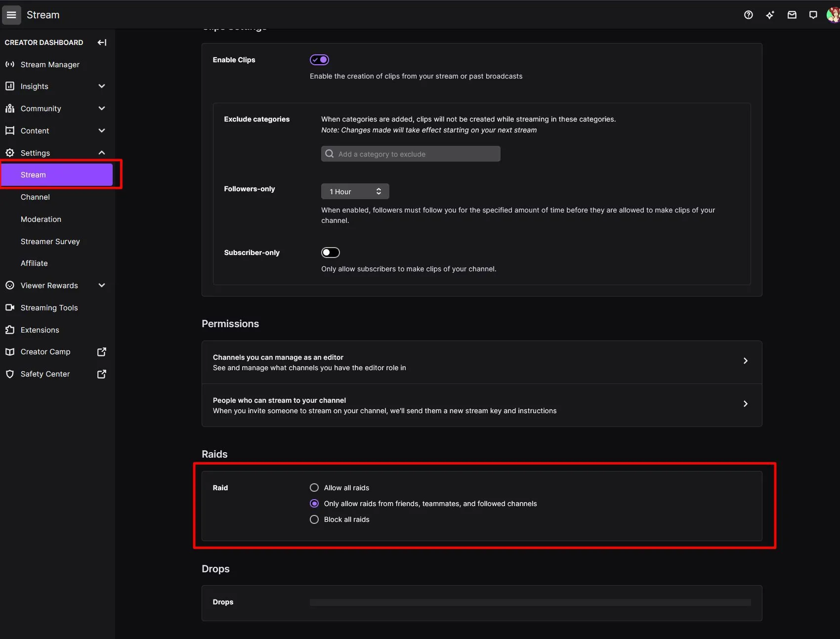Click People who can stream to your channel
Image resolution: width=840 pixels, height=639 pixels.
coord(482,405)
